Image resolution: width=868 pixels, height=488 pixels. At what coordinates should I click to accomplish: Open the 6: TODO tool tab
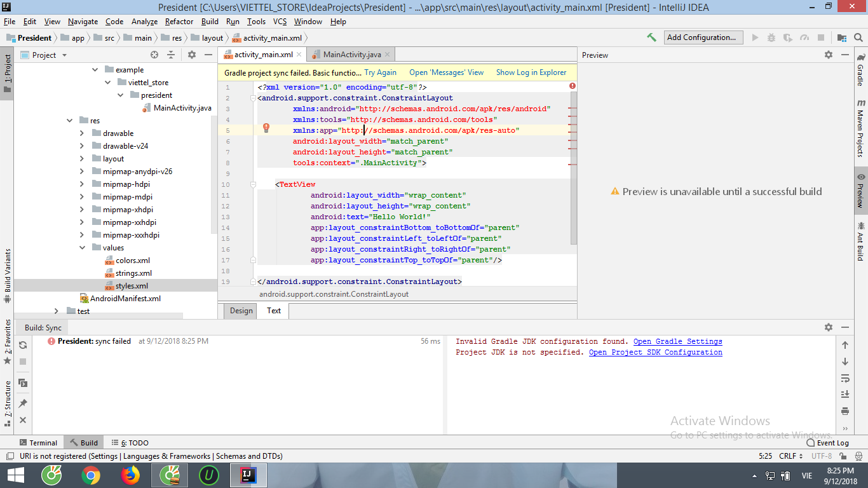[x=130, y=443]
